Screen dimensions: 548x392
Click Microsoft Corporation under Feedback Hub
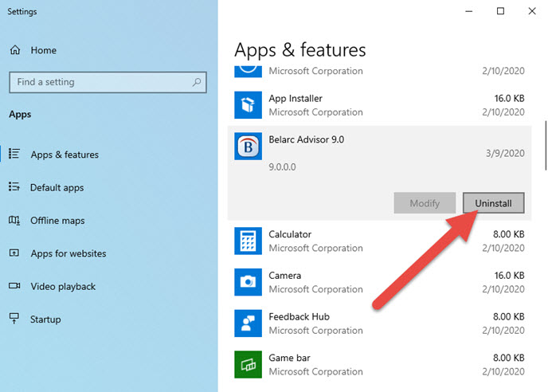[315, 331]
